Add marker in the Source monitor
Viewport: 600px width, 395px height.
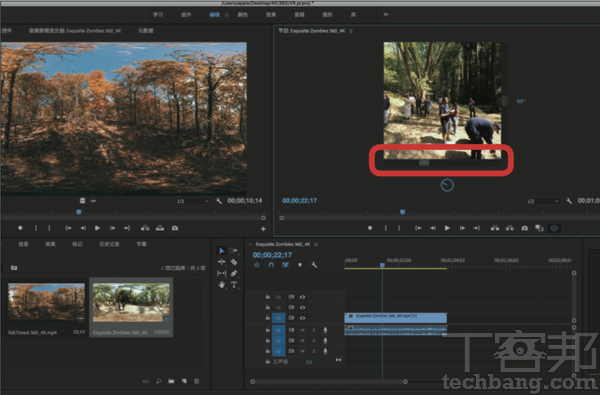(x=20, y=228)
